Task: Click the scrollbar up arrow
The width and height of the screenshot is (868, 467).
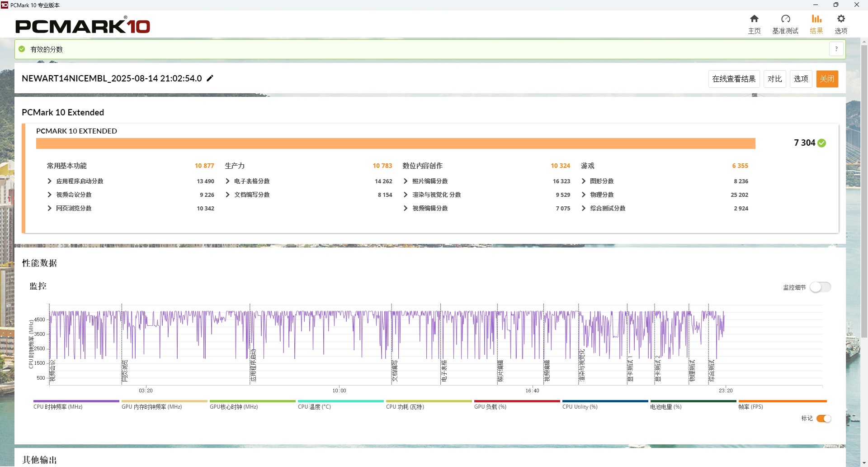Action: tap(864, 42)
